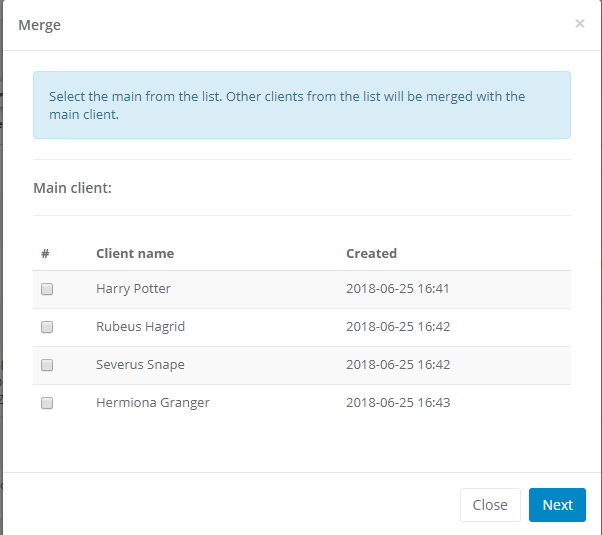The width and height of the screenshot is (602, 535).
Task: Click the Client name column header
Action: 135,254
